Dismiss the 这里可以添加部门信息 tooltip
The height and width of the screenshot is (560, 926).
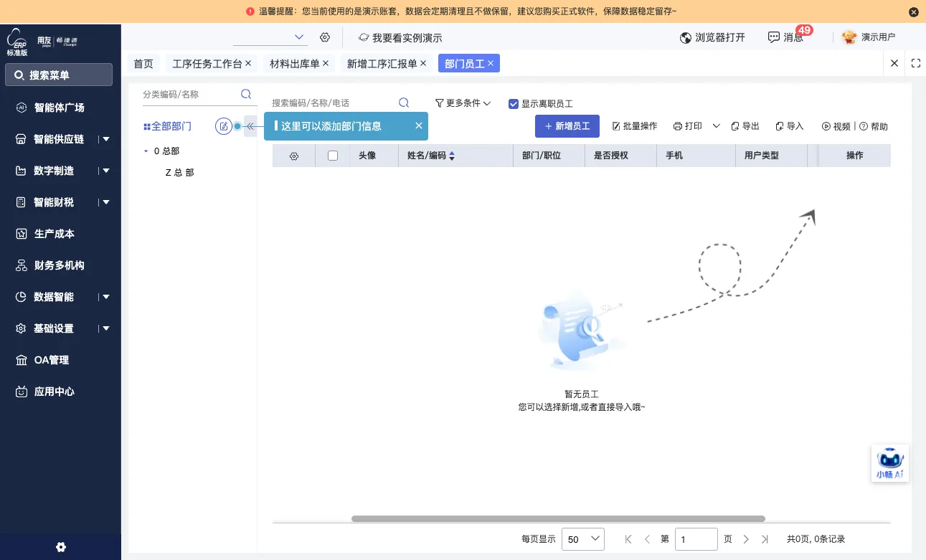click(x=419, y=126)
